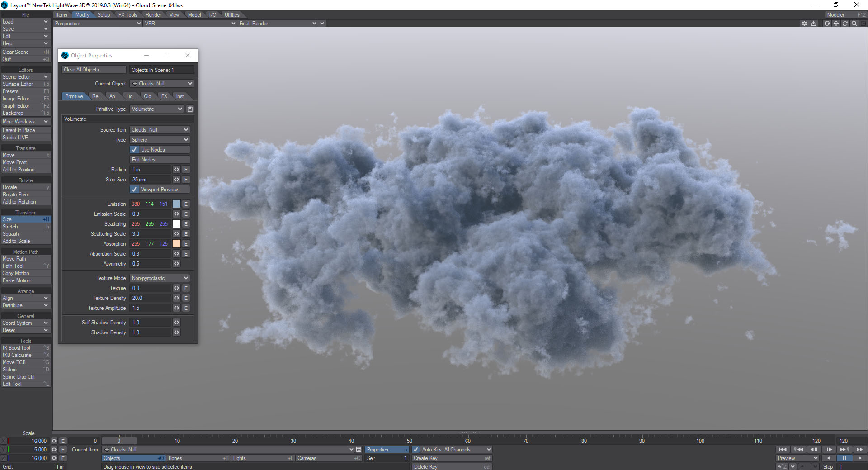Click the Scattering color swatch
This screenshot has width=868, height=470.
(x=176, y=224)
